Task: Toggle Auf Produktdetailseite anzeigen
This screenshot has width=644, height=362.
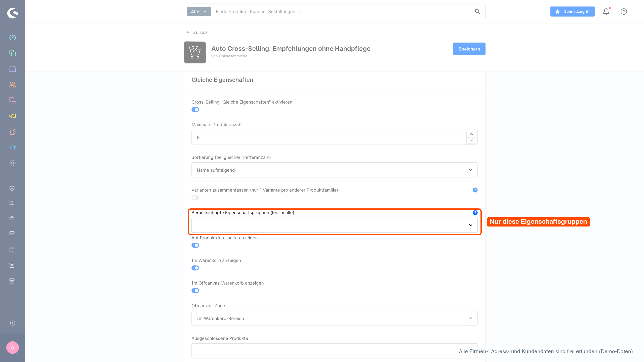Action: [x=195, y=245]
